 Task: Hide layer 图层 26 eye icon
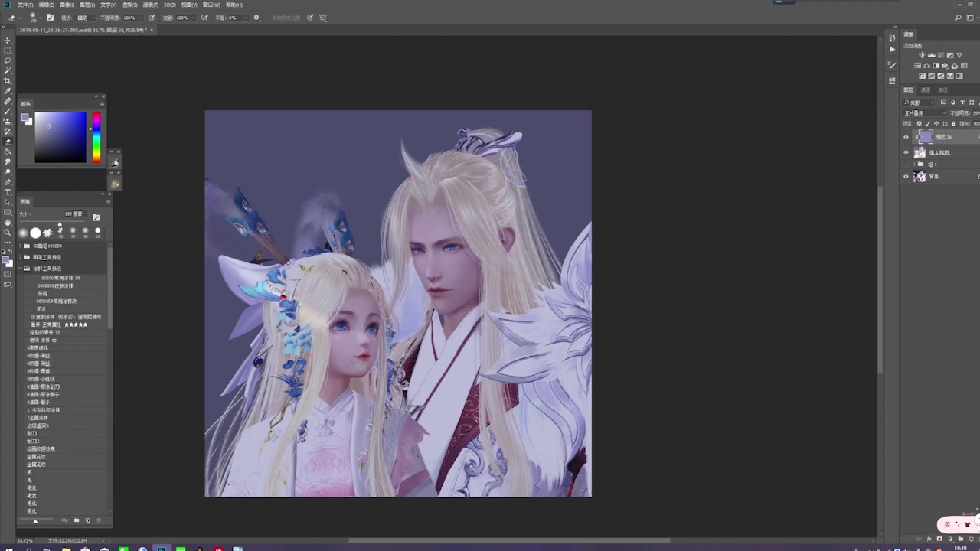point(906,137)
